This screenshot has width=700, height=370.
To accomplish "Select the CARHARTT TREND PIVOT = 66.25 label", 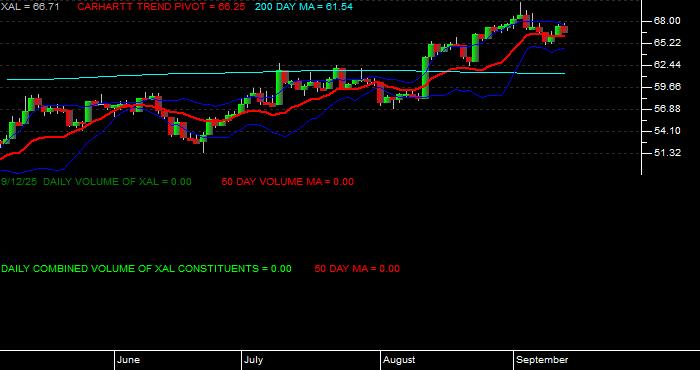I will [162, 7].
